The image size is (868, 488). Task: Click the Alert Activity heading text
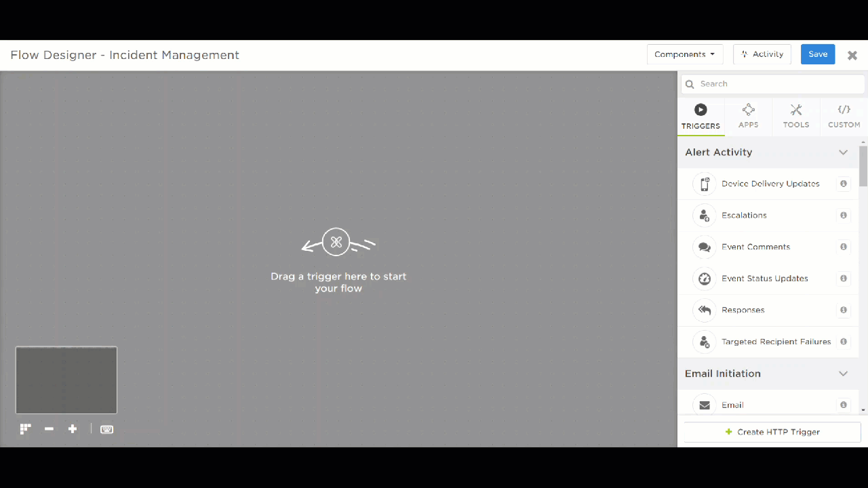[x=718, y=152]
